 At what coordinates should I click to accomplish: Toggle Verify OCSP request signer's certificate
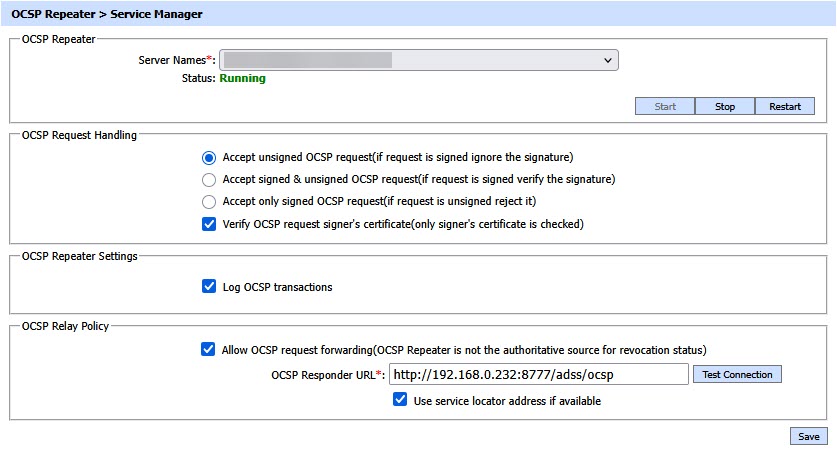[209, 224]
